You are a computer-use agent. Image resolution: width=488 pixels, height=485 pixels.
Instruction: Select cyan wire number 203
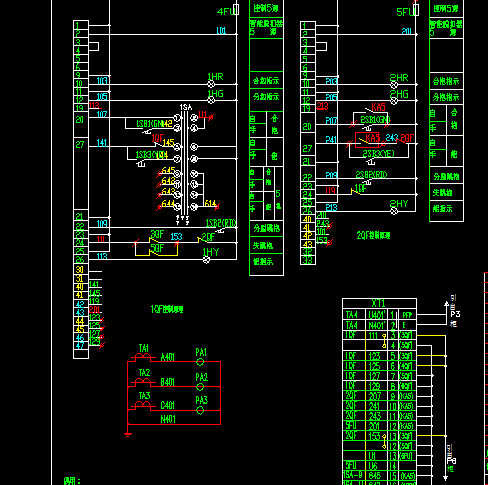331,81
